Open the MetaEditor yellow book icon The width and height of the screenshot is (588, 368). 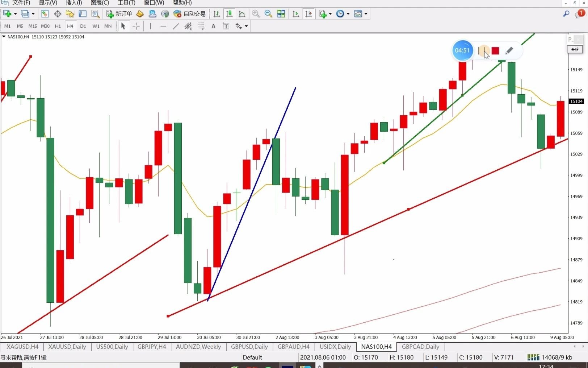pyautogui.click(x=140, y=14)
